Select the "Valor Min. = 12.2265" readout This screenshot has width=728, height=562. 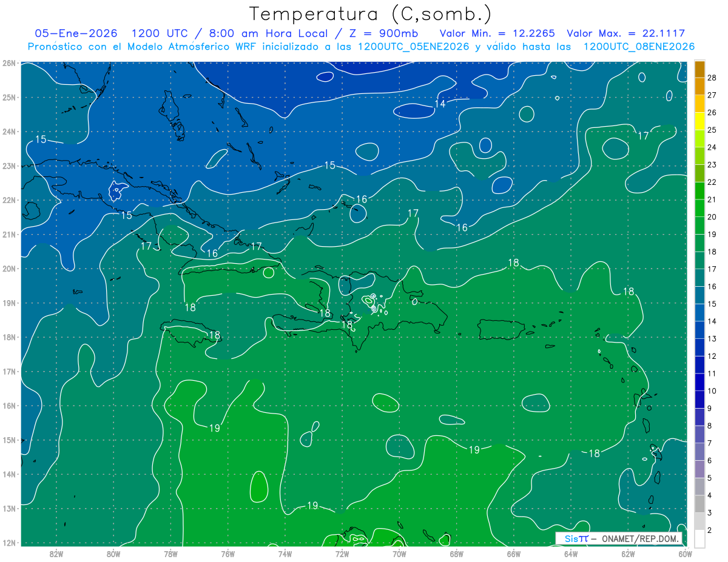[498, 33]
